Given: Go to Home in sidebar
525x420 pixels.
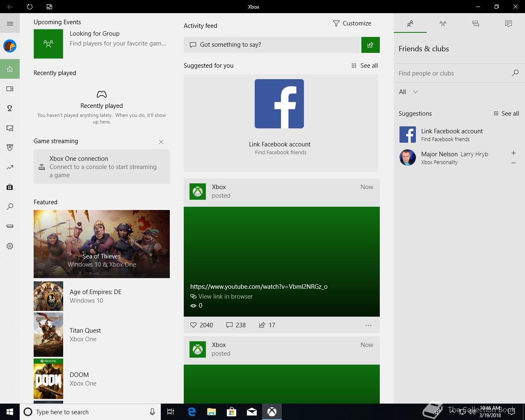Looking at the screenshot, I should (10, 69).
